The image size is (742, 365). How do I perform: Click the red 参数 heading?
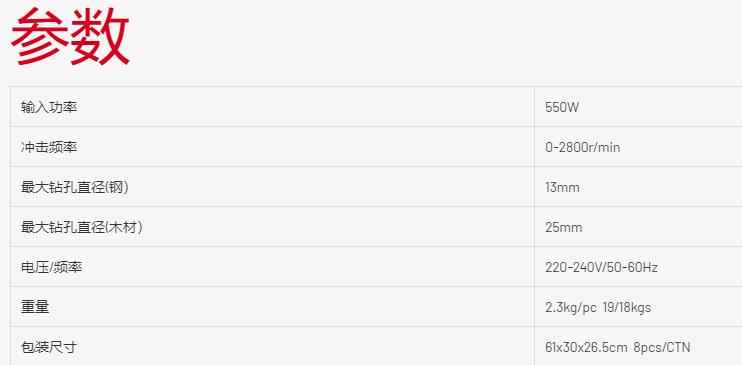(70, 36)
